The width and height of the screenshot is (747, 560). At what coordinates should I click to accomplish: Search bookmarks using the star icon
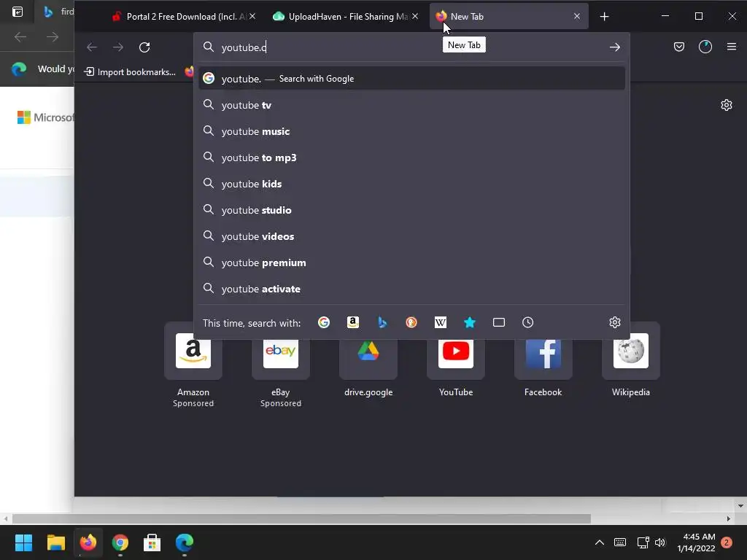pyautogui.click(x=470, y=322)
